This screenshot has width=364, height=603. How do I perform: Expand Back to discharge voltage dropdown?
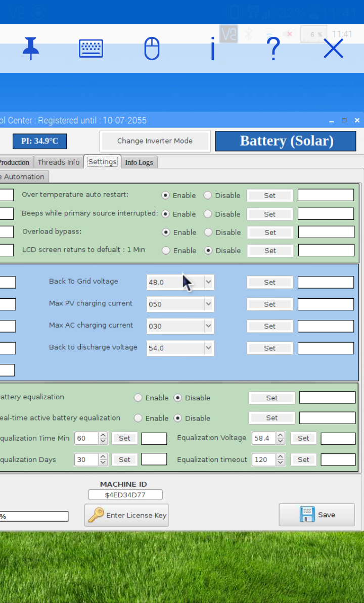tap(208, 348)
